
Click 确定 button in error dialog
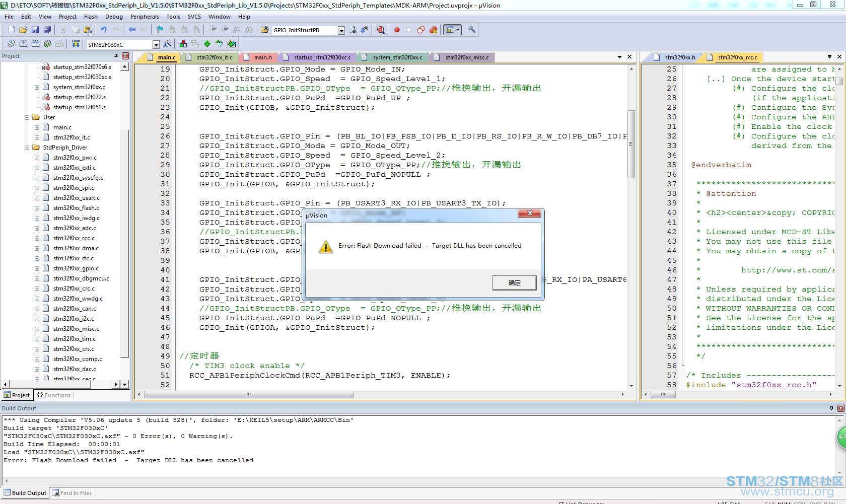[514, 282]
